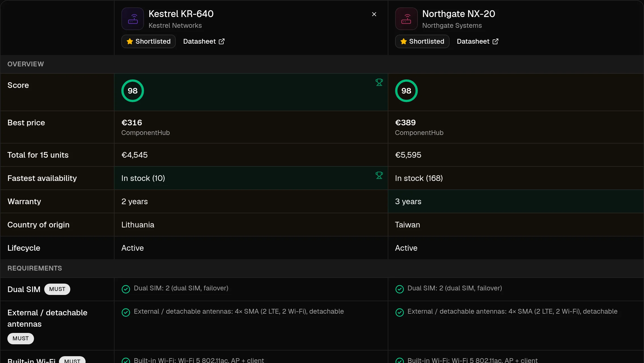Click the Northgate NX-20 red router icon
644x363 pixels.
point(406,19)
